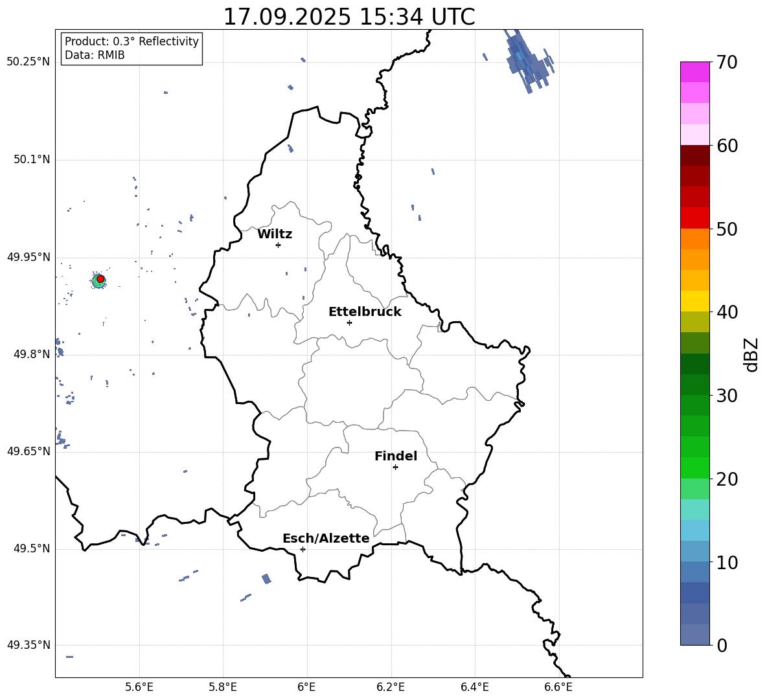767x700 pixels.
Task: Click the 10 value on colorbar
Action: click(727, 562)
